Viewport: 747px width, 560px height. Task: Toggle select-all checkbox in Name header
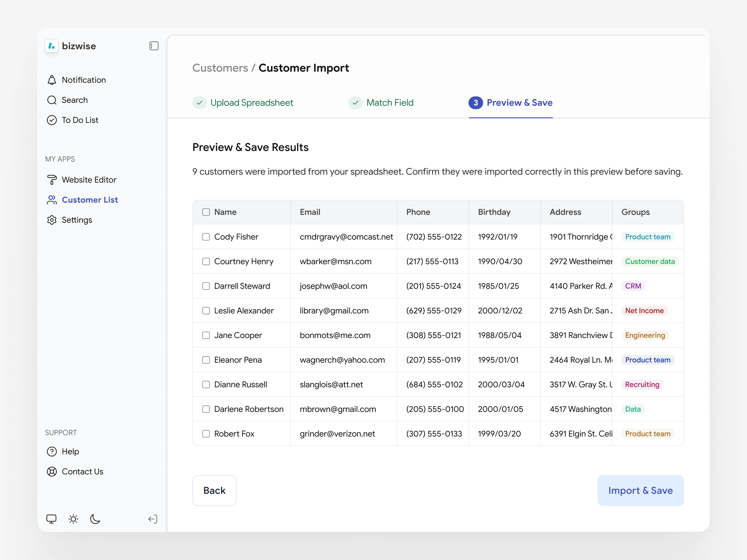coord(206,212)
